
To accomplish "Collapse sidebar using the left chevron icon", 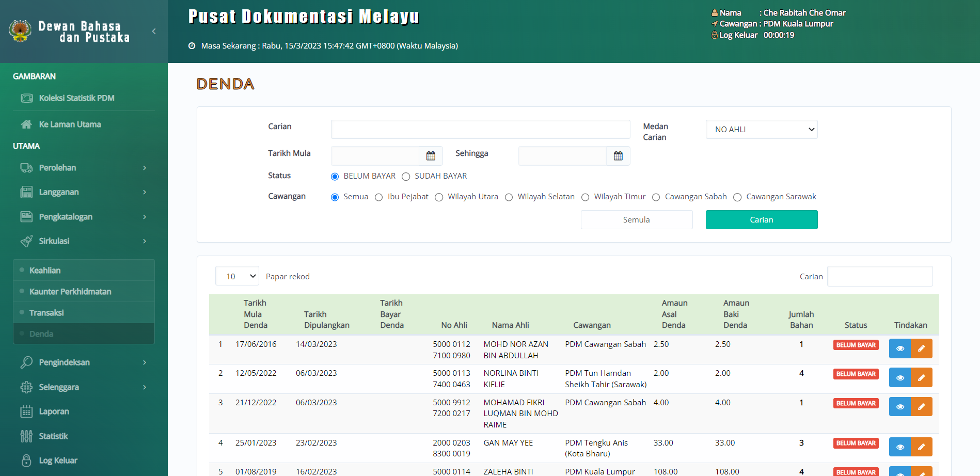I will (154, 31).
